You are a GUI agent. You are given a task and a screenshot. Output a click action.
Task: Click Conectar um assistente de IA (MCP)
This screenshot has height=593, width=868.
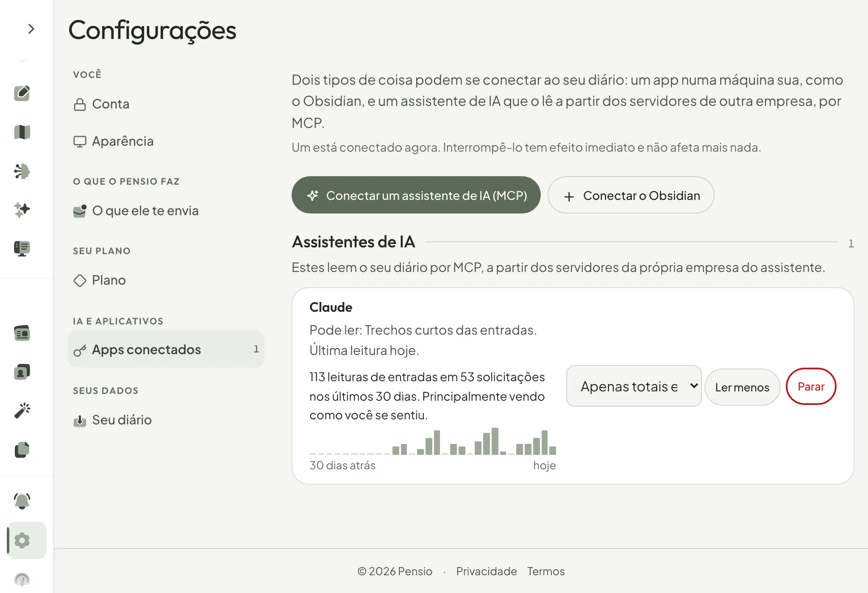[x=416, y=195]
